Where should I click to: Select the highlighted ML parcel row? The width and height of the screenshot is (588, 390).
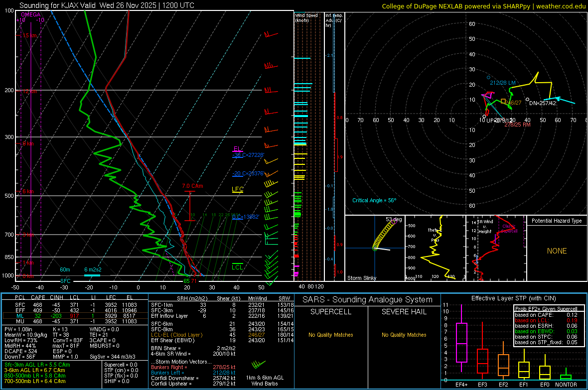pyautogui.click(x=75, y=316)
